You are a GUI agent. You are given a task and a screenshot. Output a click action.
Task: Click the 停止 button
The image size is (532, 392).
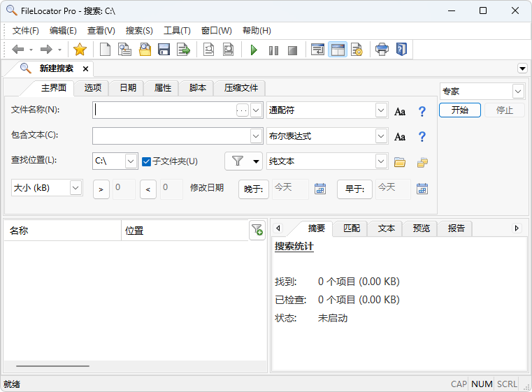click(x=505, y=110)
